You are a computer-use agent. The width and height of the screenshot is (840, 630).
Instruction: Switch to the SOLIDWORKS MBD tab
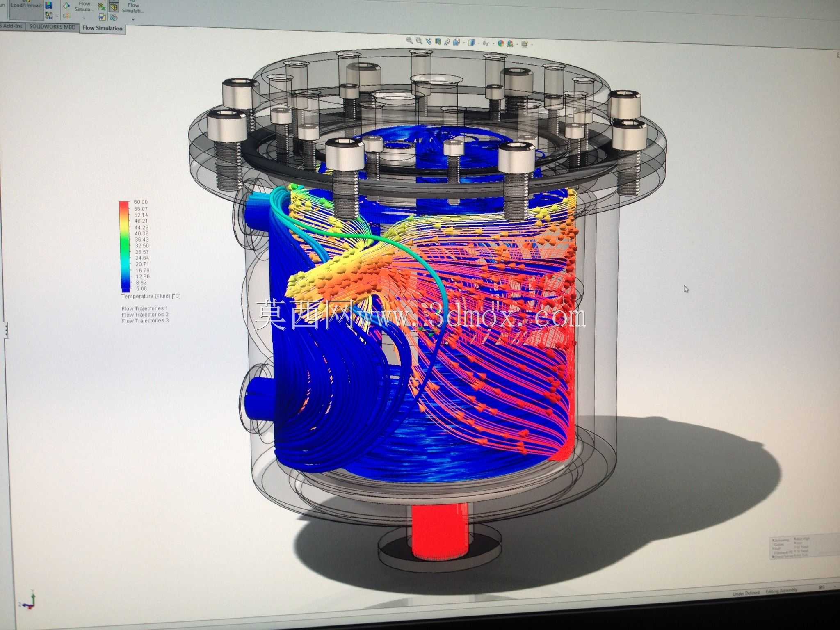tap(52, 27)
